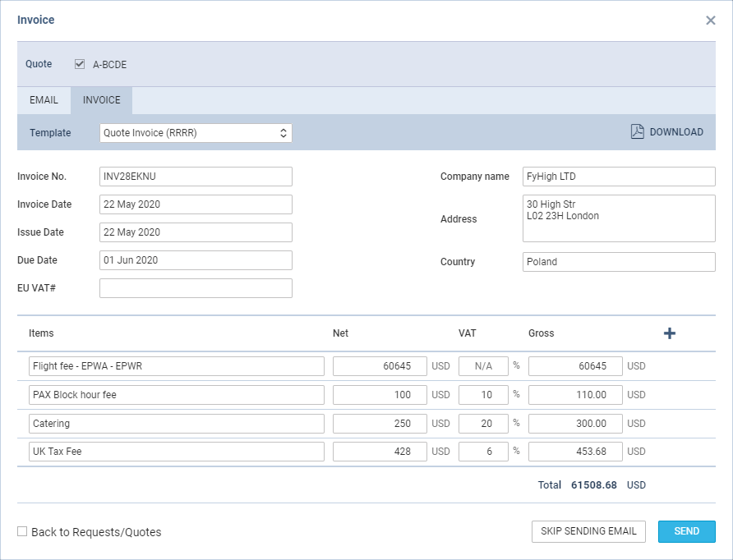Click SKIP SENDING EMAIL button

[588, 531]
